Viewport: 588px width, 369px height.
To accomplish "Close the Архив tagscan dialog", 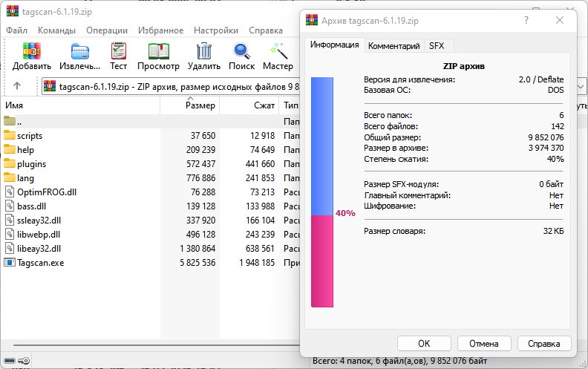I will coord(560,20).
